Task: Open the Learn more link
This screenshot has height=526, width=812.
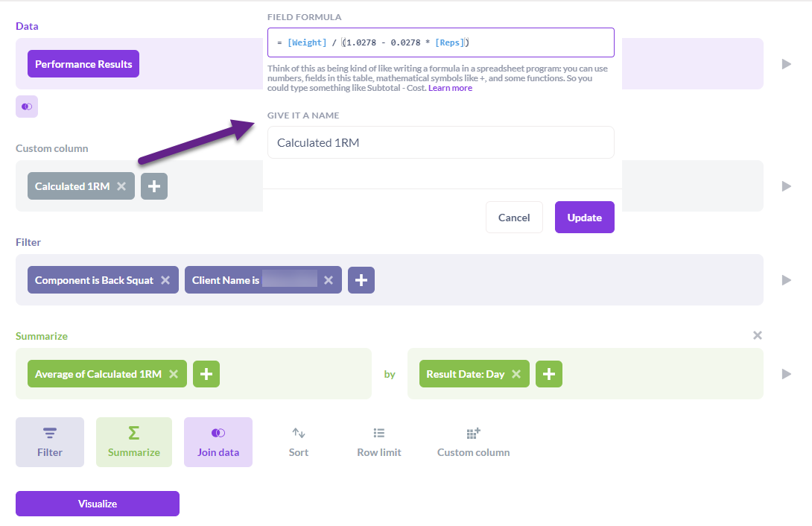Action: 450,88
